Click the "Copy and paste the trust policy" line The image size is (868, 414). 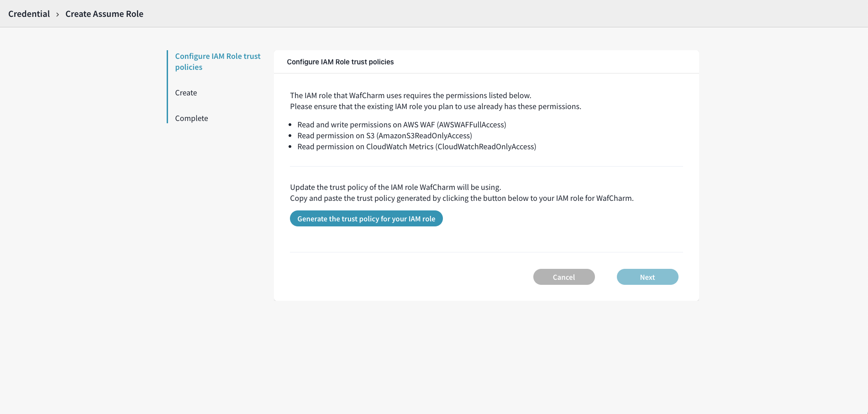point(462,198)
